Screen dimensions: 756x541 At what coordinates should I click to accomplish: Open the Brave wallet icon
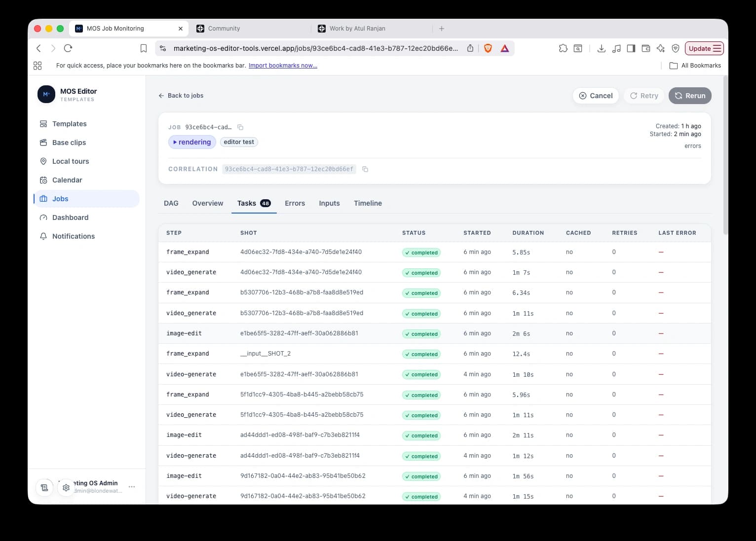click(x=646, y=48)
